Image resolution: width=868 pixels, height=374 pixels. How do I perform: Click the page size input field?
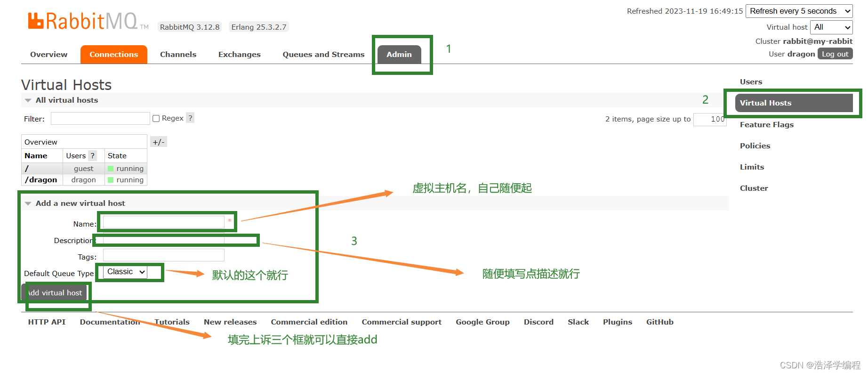[x=710, y=119]
